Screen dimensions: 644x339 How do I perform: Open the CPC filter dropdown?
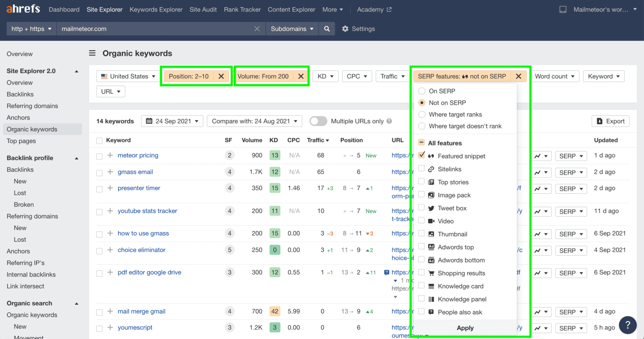[x=357, y=76]
